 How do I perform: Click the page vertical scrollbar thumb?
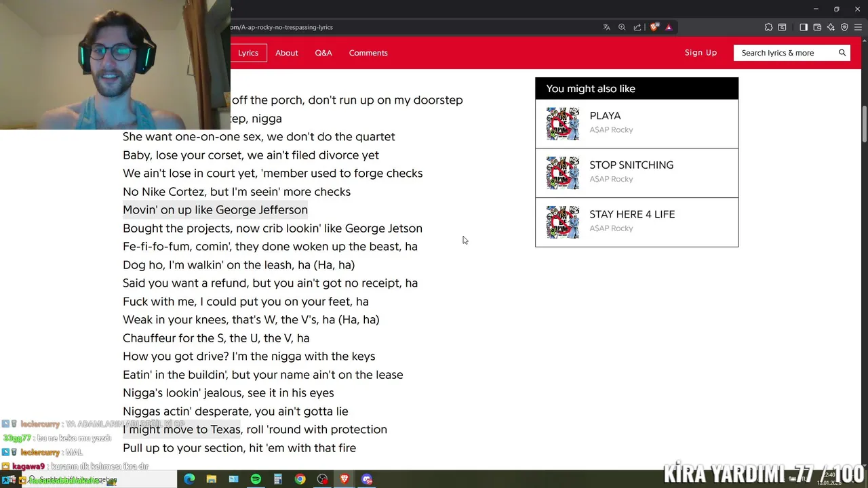click(865, 124)
